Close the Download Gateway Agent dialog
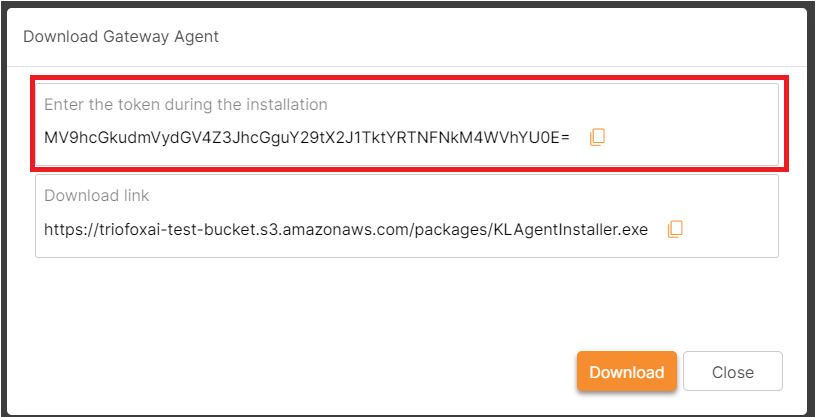The width and height of the screenshot is (816, 417). [x=733, y=371]
